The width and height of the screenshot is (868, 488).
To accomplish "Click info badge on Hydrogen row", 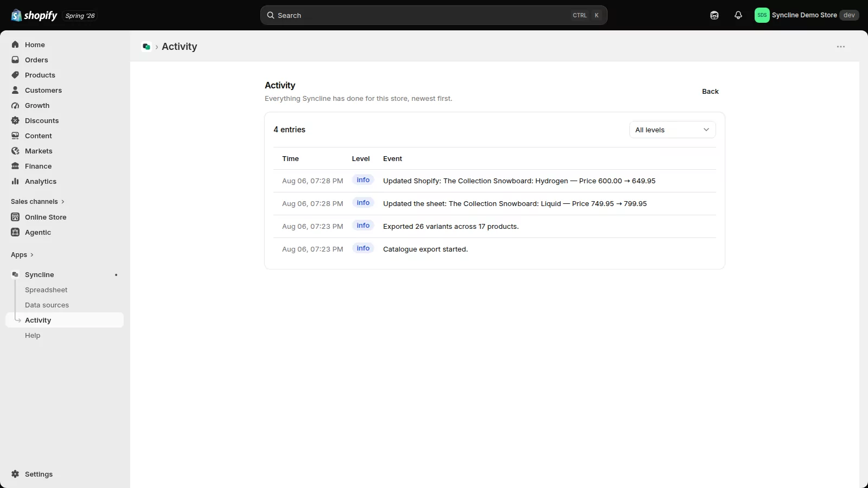I will [x=363, y=180].
